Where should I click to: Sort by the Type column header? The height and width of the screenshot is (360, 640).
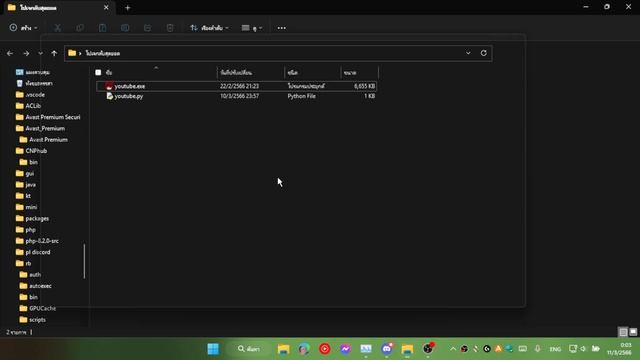tap(313, 73)
